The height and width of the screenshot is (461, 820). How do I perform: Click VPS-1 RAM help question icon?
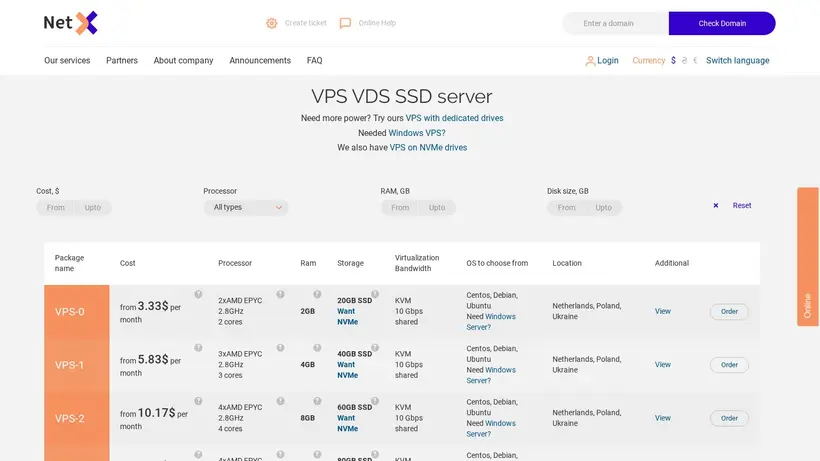coord(317,348)
